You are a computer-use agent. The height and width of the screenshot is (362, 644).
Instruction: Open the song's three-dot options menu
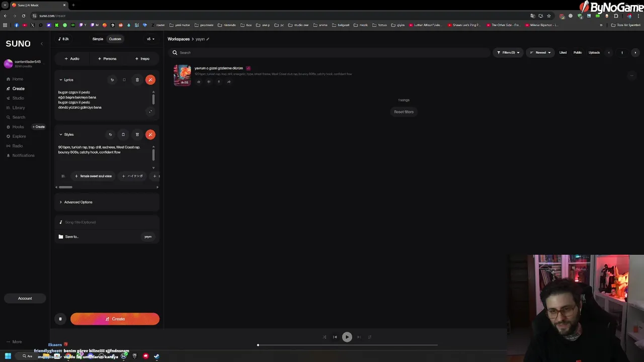(x=632, y=75)
